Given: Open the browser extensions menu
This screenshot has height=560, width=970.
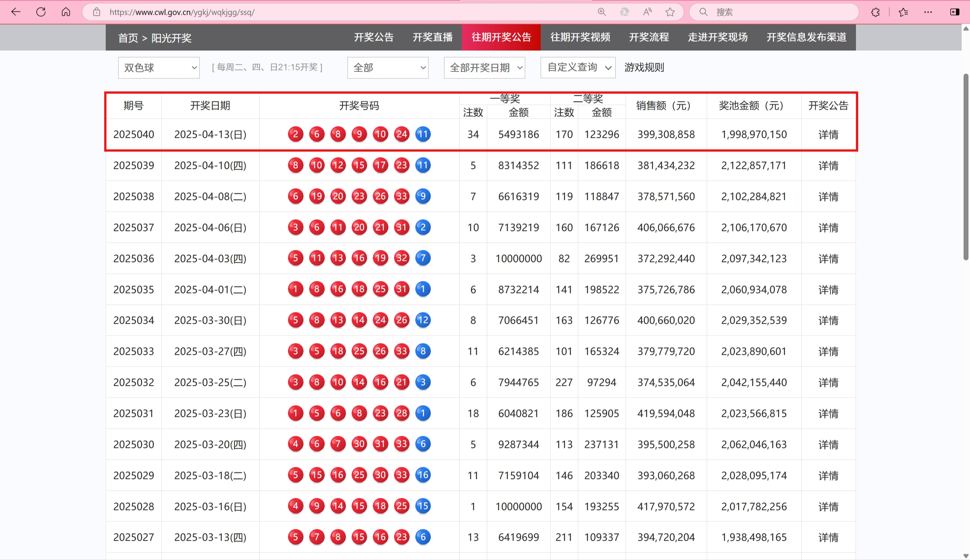Looking at the screenshot, I should [875, 12].
